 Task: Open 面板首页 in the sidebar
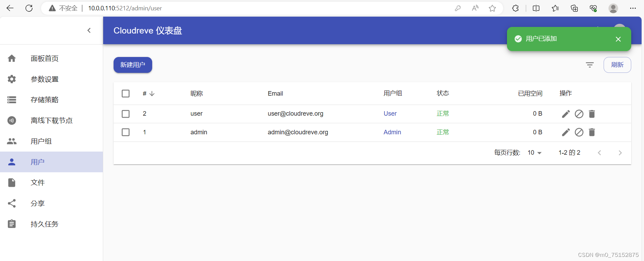tap(51, 58)
